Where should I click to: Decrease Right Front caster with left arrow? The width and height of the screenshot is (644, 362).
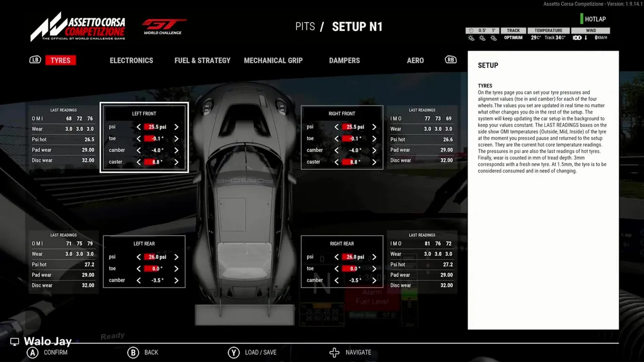336,162
